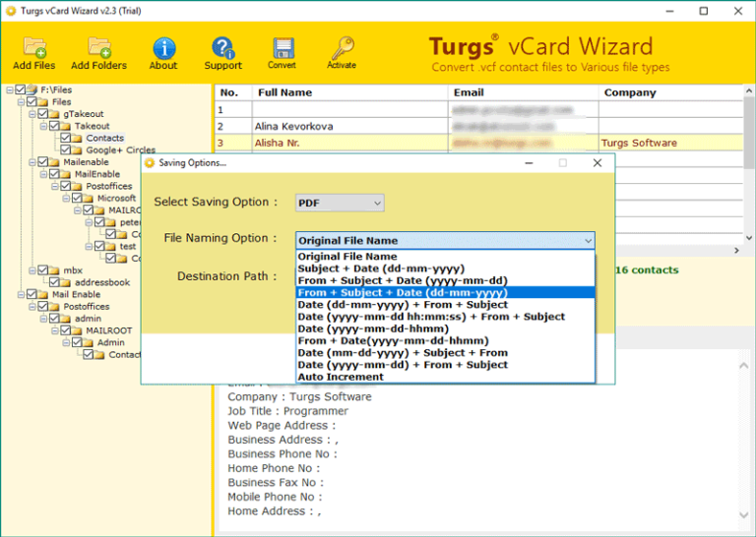Click the Microsoft folder icon

tap(89, 199)
